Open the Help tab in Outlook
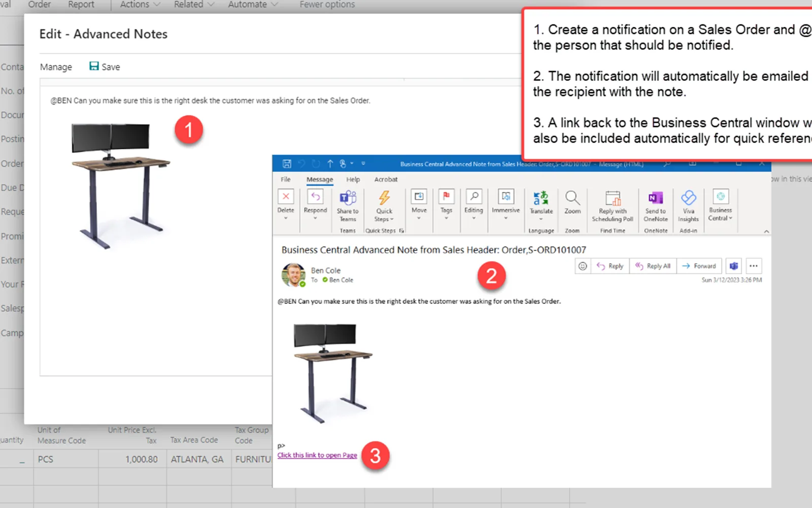 [x=353, y=179]
